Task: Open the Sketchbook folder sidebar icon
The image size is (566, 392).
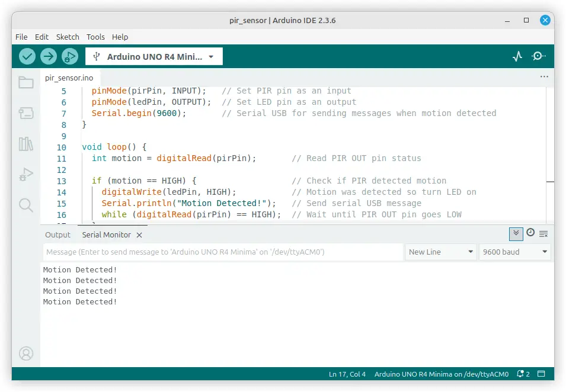Action: coord(25,83)
